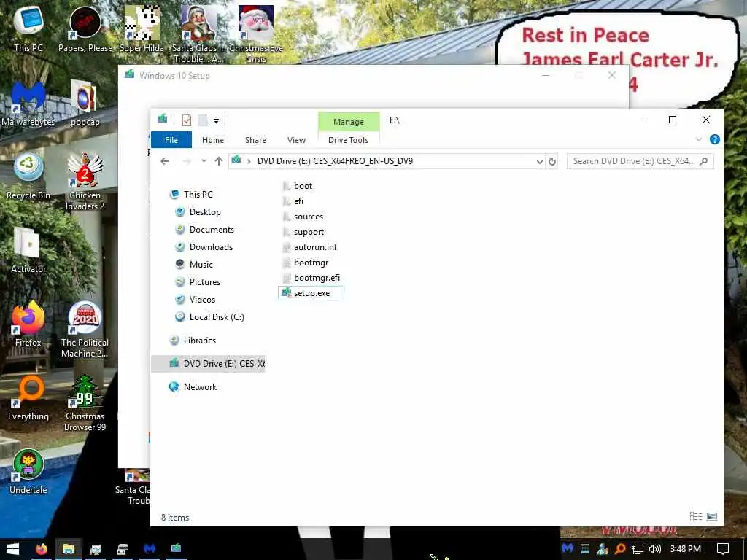Select Pictures in navigation pane
Image resolution: width=747 pixels, height=560 pixels.
tap(198, 282)
